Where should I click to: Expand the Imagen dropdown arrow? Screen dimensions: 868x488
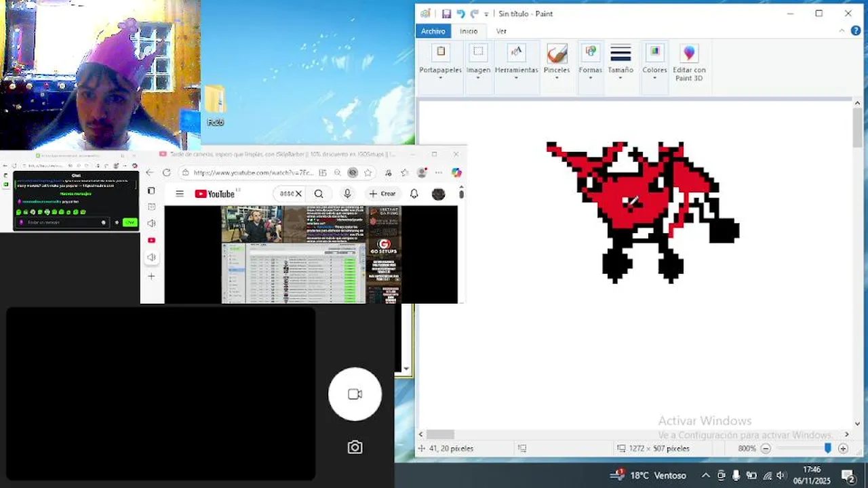tap(478, 78)
